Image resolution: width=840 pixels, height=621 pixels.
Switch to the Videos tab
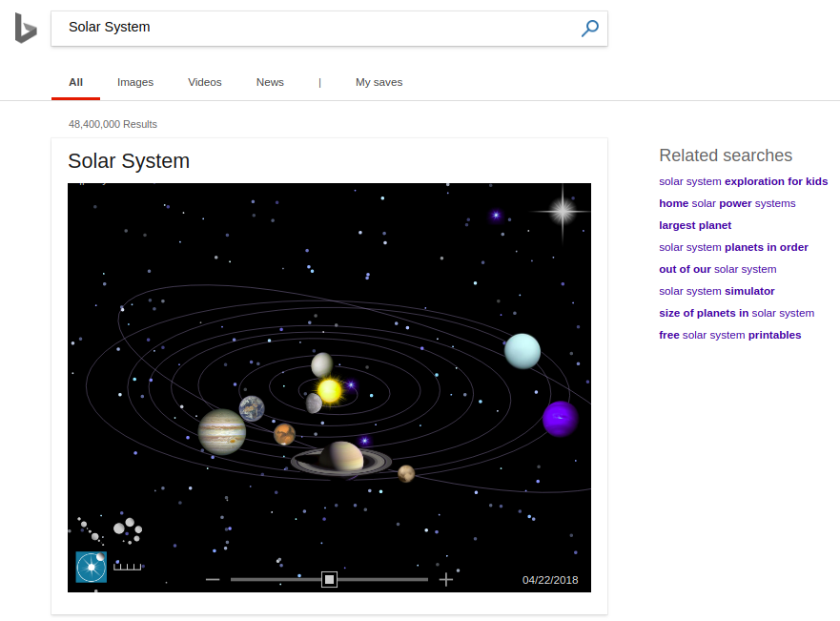coord(205,82)
